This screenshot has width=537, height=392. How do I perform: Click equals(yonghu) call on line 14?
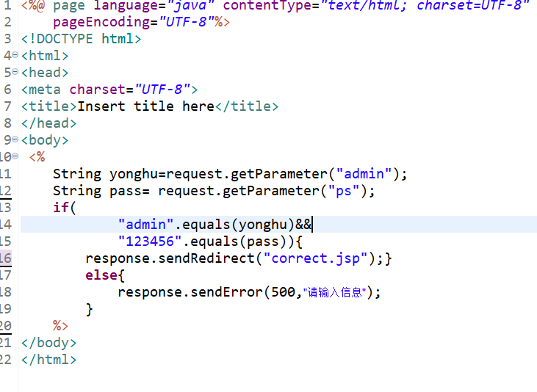[238, 225]
